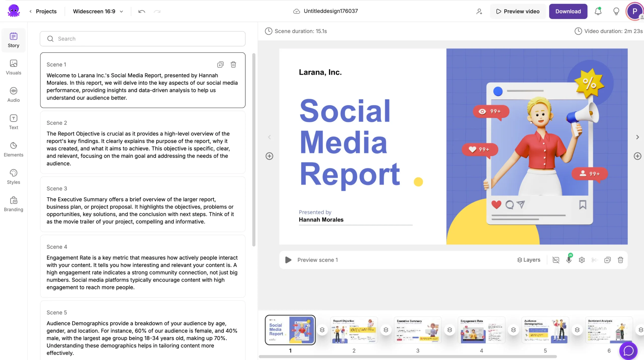The image size is (644, 360).
Task: Click the Download button
Action: pos(568,11)
